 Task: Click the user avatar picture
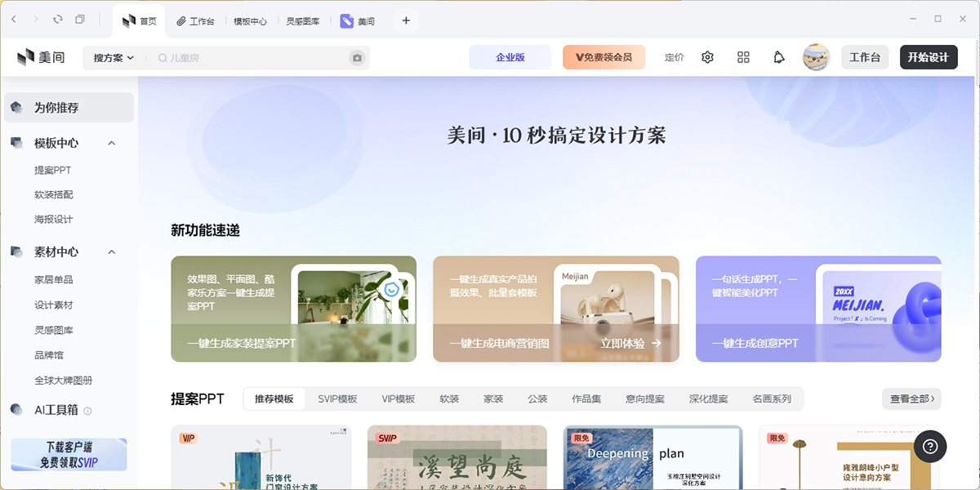click(816, 57)
